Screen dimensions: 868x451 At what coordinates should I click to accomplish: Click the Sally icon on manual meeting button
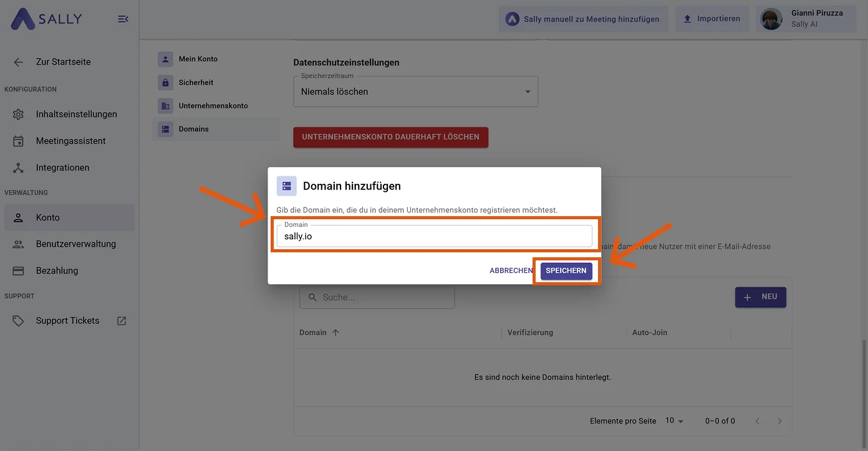click(512, 19)
